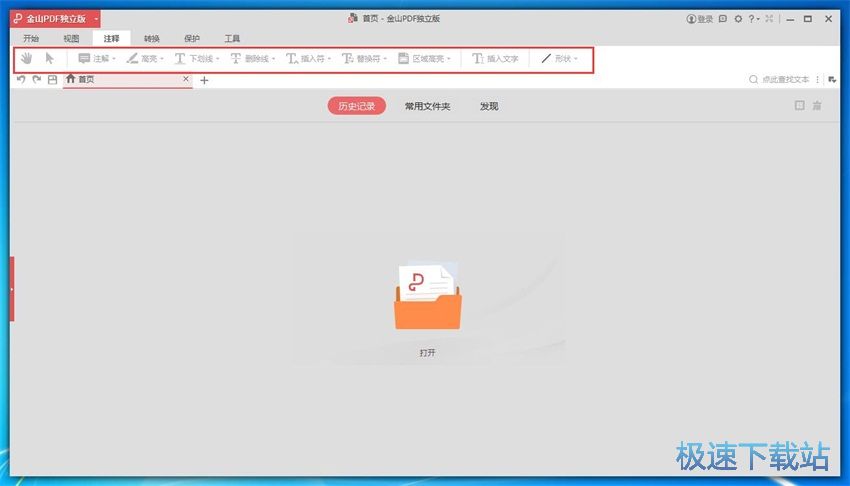The image size is (850, 486).
Task: Switch history list view layout icon
Action: click(x=800, y=105)
